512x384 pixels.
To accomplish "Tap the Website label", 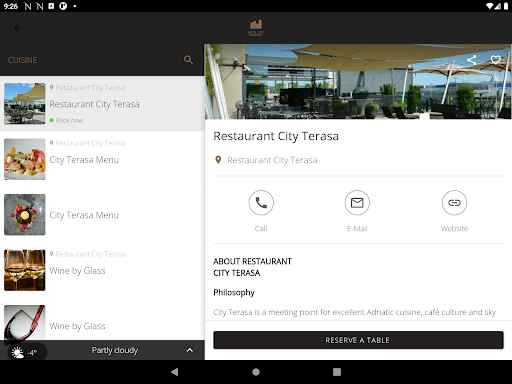I will (454, 229).
